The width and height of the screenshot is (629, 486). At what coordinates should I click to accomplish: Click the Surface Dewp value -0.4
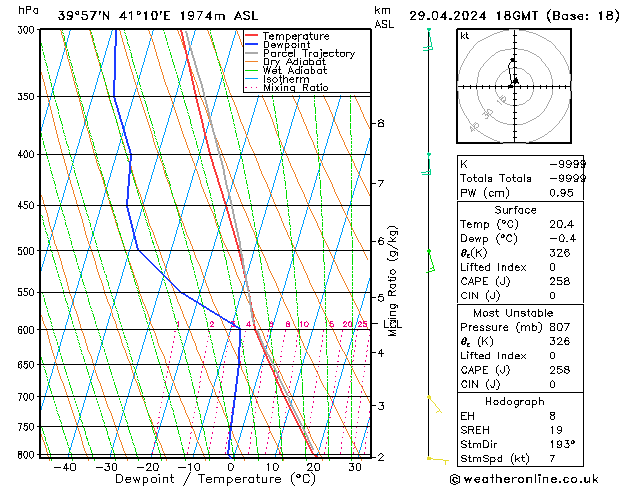coord(562,239)
